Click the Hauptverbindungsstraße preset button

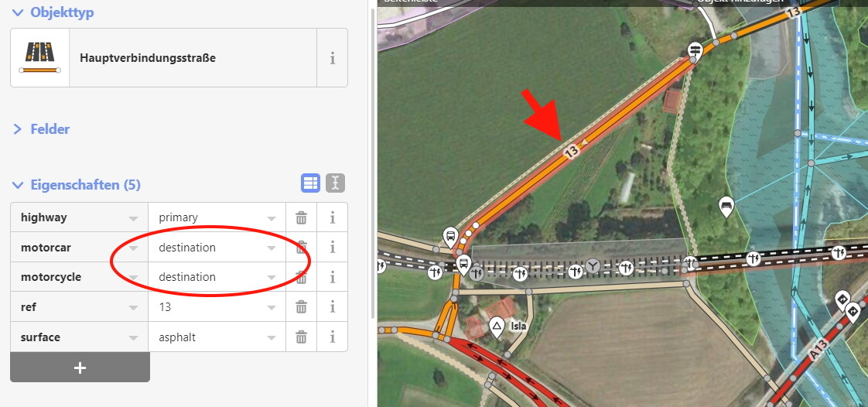pyautogui.click(x=164, y=58)
